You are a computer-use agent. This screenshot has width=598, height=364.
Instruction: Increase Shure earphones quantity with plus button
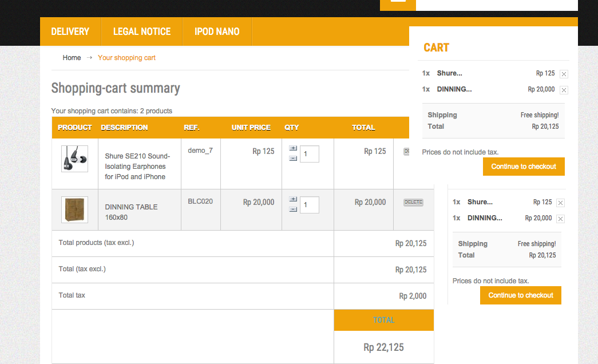click(x=293, y=148)
